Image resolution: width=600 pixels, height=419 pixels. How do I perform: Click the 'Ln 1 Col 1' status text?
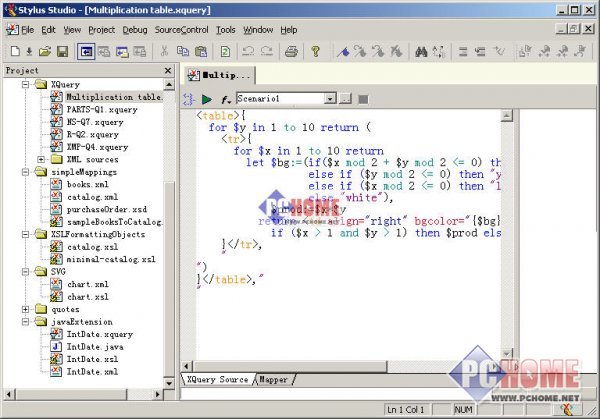[x=405, y=410]
